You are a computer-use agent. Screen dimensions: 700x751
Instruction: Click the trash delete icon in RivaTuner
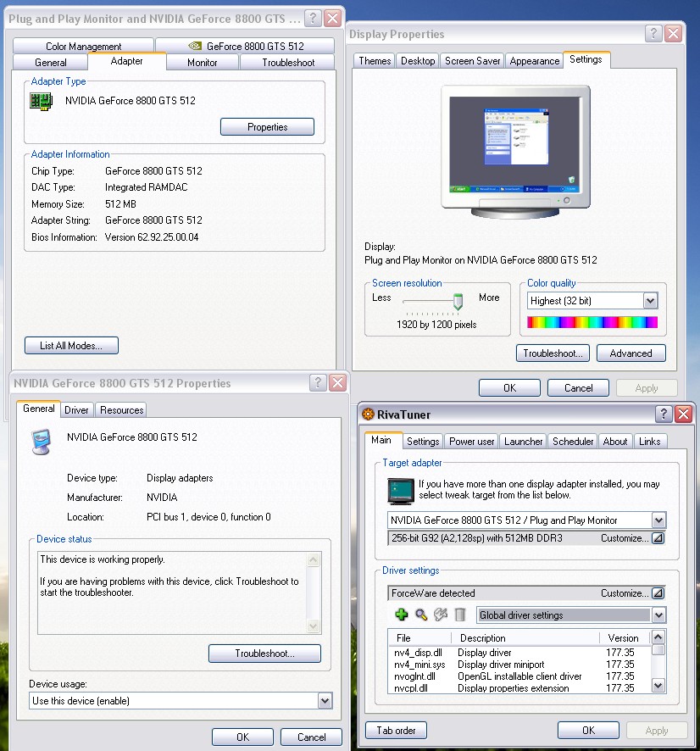tap(459, 615)
